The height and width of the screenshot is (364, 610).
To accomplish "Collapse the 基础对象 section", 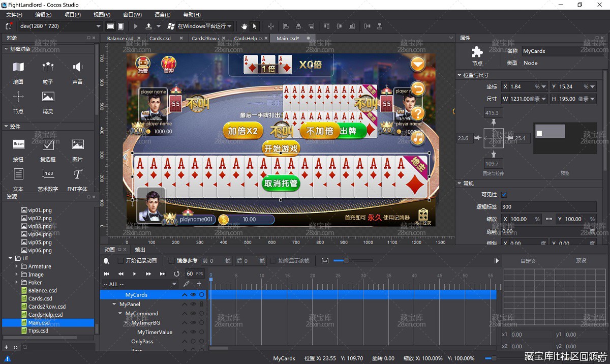I will coord(7,49).
